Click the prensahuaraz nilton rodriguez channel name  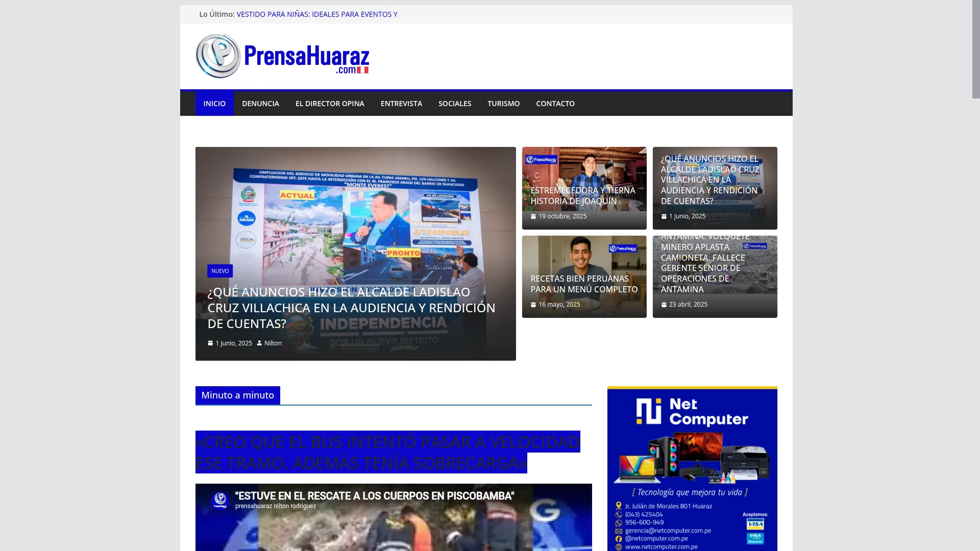click(276, 506)
